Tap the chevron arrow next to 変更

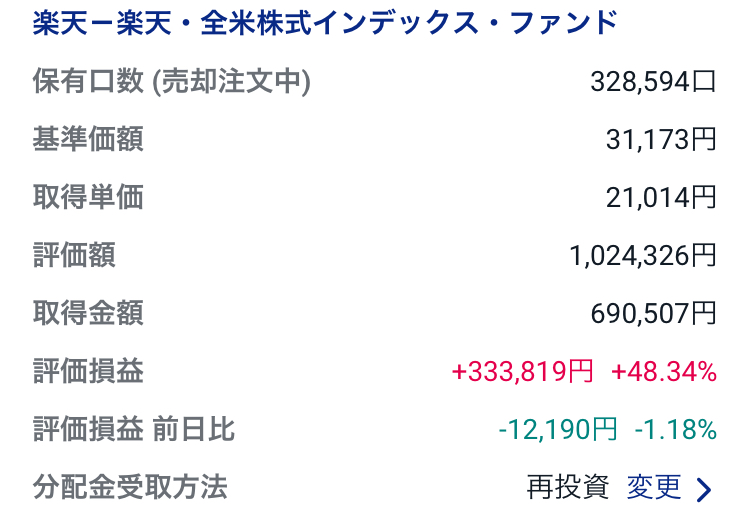[704, 490]
